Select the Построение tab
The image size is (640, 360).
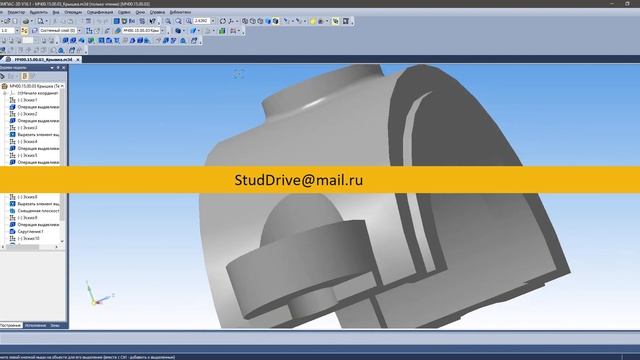point(11,325)
